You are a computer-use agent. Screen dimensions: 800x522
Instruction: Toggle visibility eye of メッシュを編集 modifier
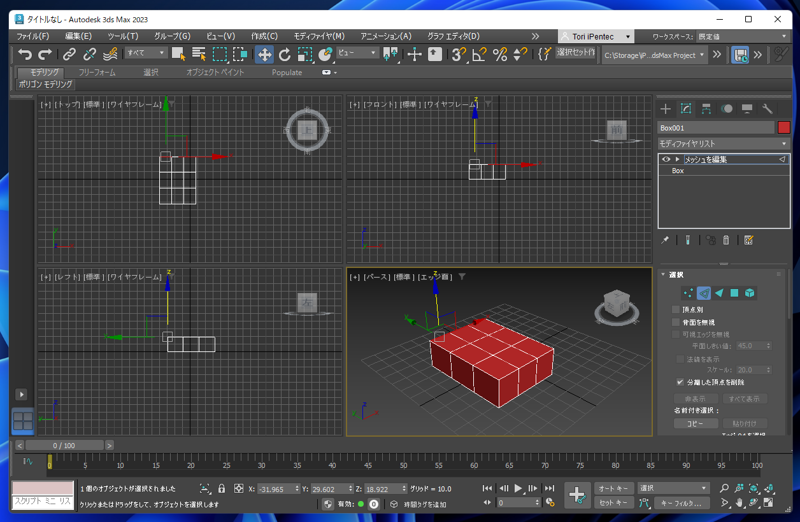[x=666, y=159]
